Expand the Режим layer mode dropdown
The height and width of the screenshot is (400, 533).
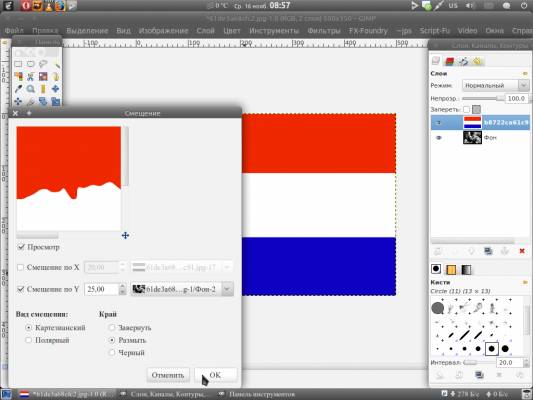pyautogui.click(x=495, y=85)
